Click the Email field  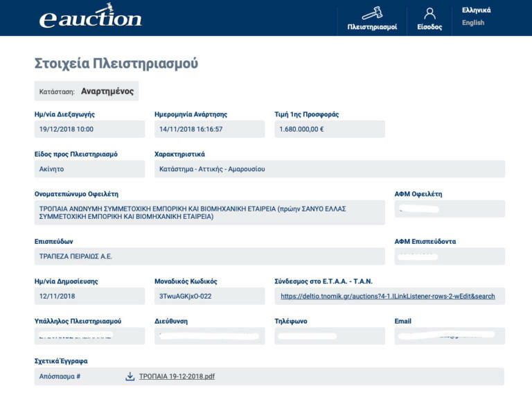tap(449, 336)
